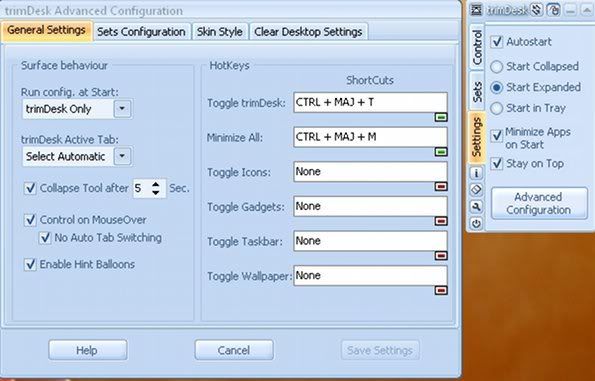Click the Cancel button
This screenshot has height=381, width=595.
pos(234,350)
